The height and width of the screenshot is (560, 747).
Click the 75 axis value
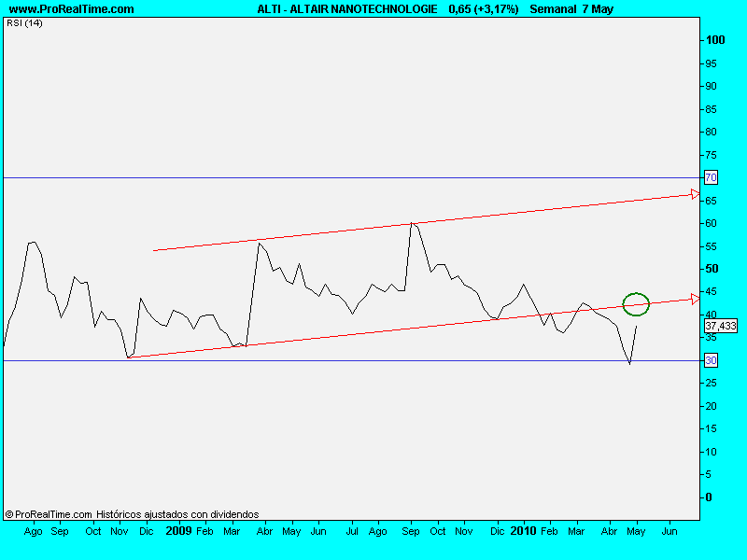point(711,155)
